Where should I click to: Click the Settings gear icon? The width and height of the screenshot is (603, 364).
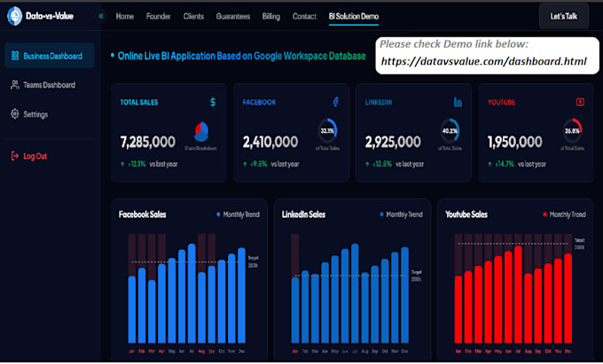click(x=15, y=113)
